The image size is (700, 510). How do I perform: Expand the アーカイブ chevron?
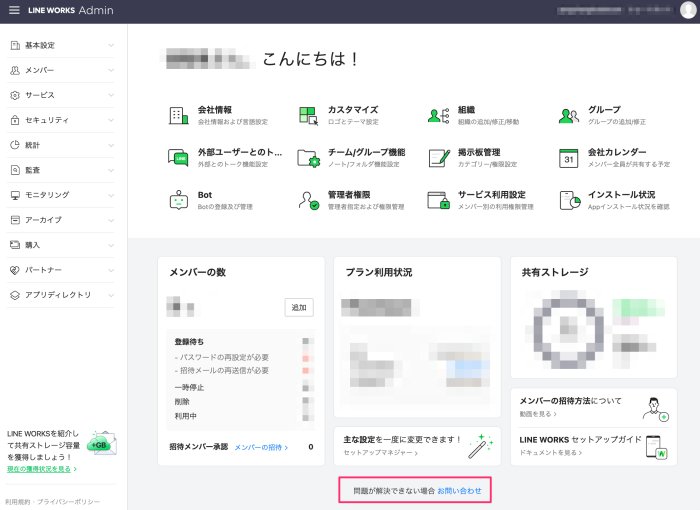click(111, 220)
